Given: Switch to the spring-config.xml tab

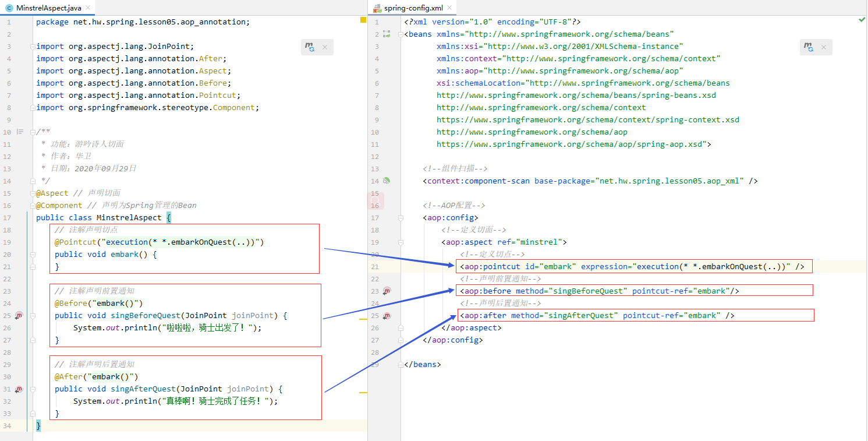Looking at the screenshot, I should [x=413, y=8].
